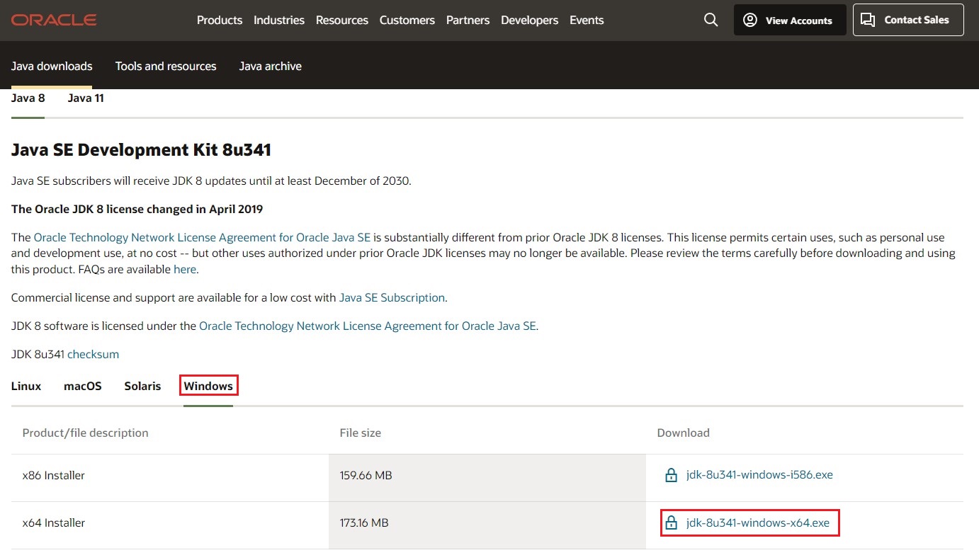Open the Events menu
This screenshot has width=979, height=560.
587,20
